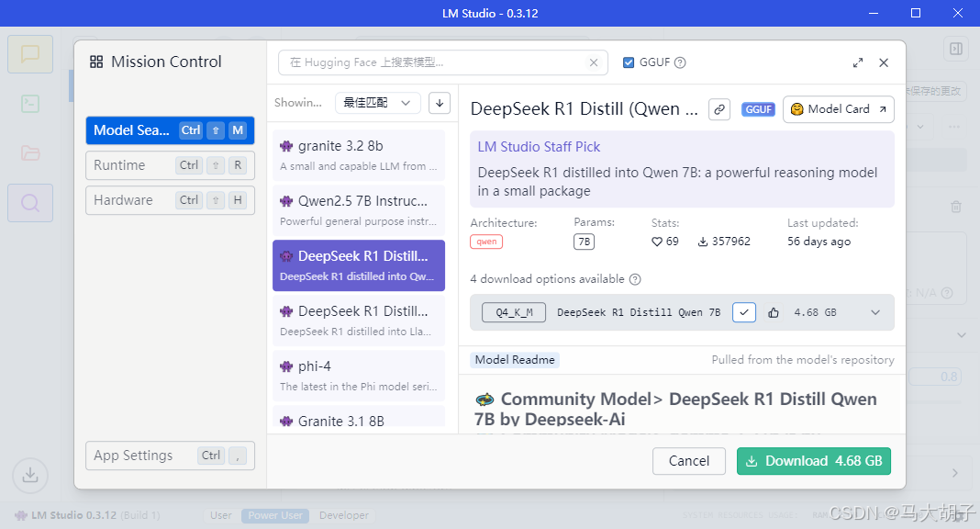Click the Community Model readme heading
980x529 pixels.
[x=677, y=409]
